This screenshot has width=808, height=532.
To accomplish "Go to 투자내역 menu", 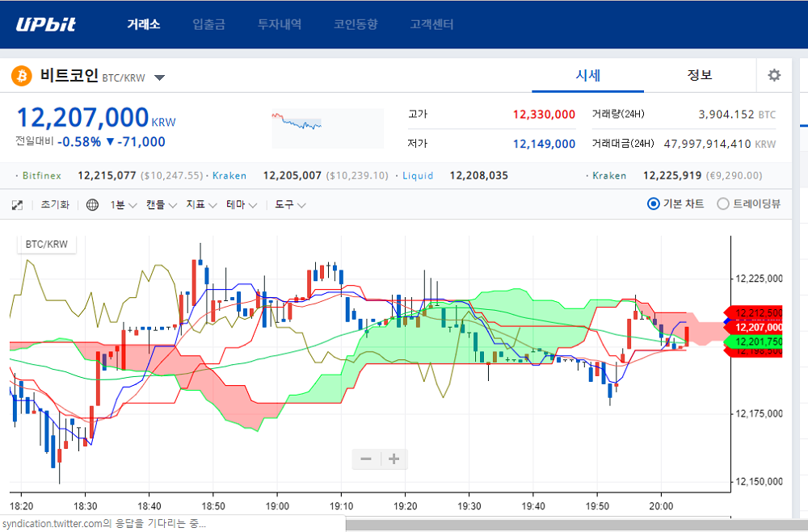I will point(280,24).
